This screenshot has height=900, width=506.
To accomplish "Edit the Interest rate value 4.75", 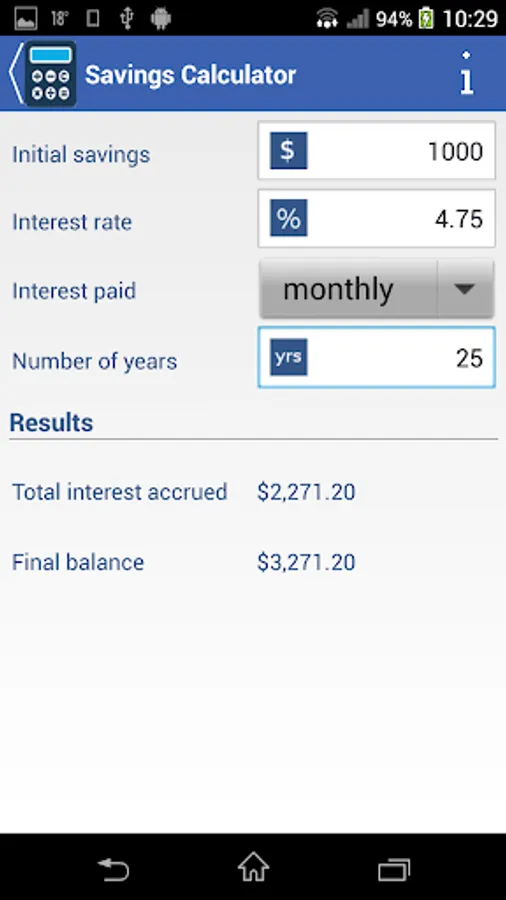I will coord(376,219).
